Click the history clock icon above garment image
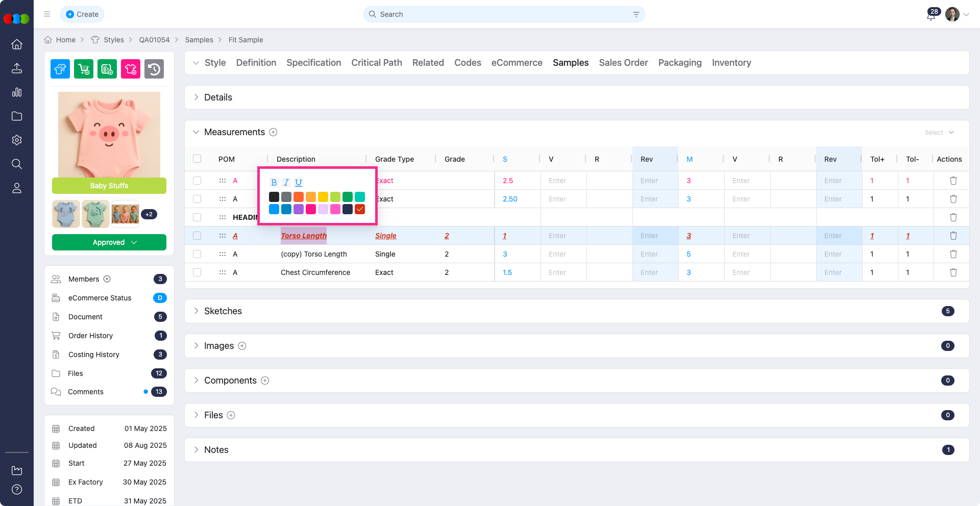This screenshot has width=980, height=506. (154, 69)
